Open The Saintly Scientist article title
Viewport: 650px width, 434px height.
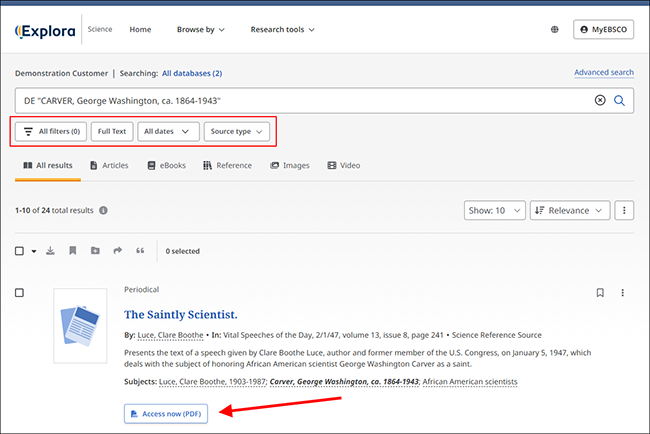pyautogui.click(x=181, y=315)
